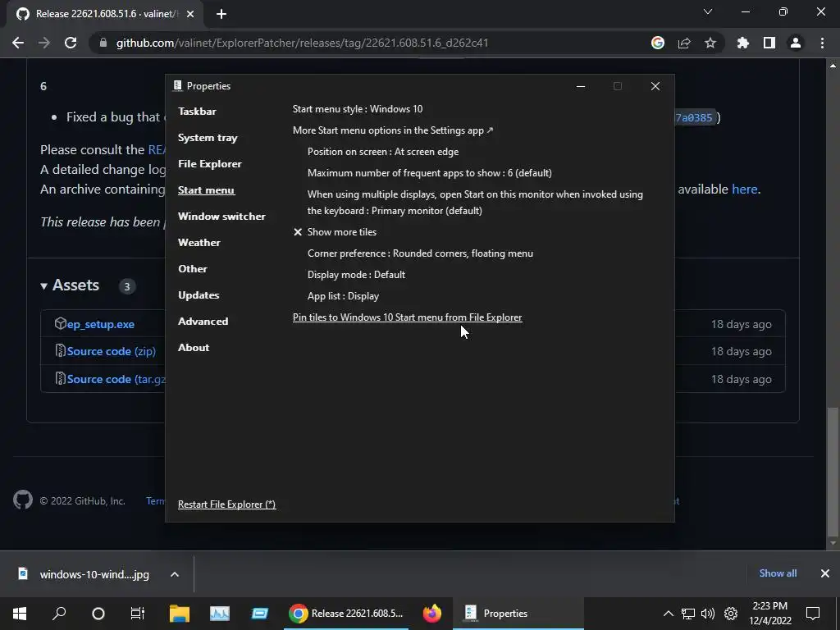Select File Explorer section in Properties sidebar
Viewport: 840px width, 630px height.
coord(209,164)
